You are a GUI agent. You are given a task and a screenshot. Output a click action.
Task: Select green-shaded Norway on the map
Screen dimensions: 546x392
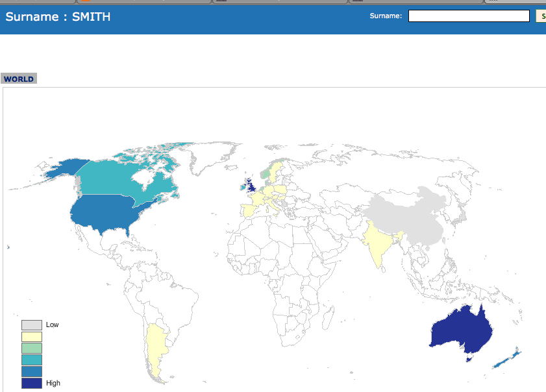coord(264,173)
